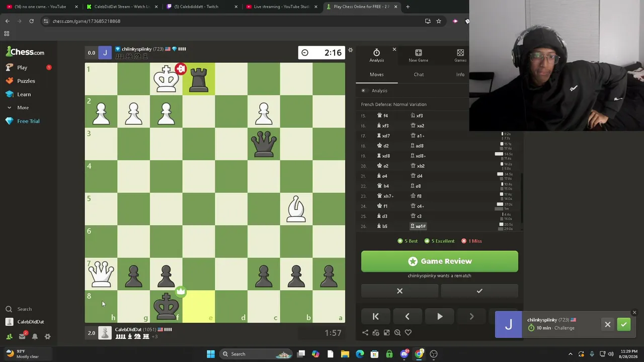Open a new browser tab
The width and height of the screenshot is (644, 362).
408,7
